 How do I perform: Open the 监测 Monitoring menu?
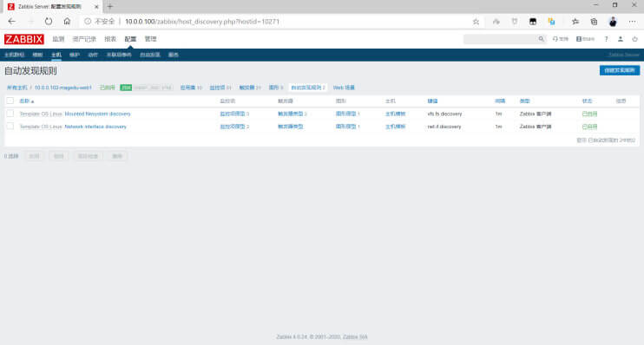[58, 39]
